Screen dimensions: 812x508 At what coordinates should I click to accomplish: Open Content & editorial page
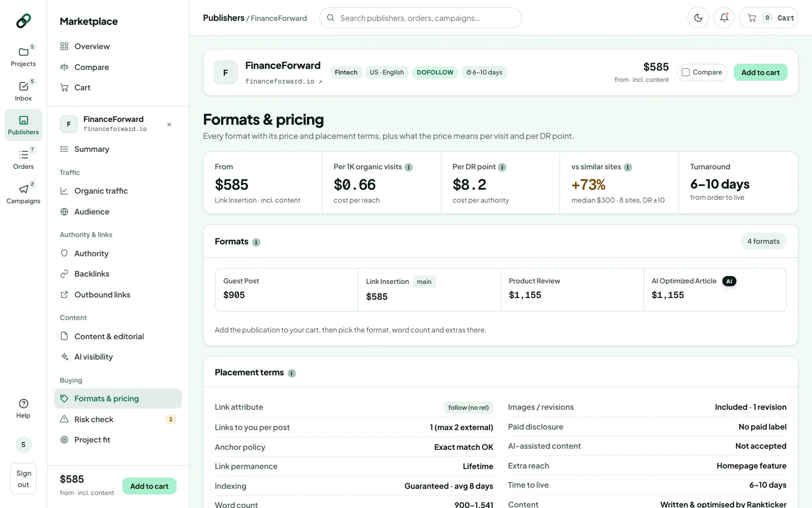tap(118, 336)
